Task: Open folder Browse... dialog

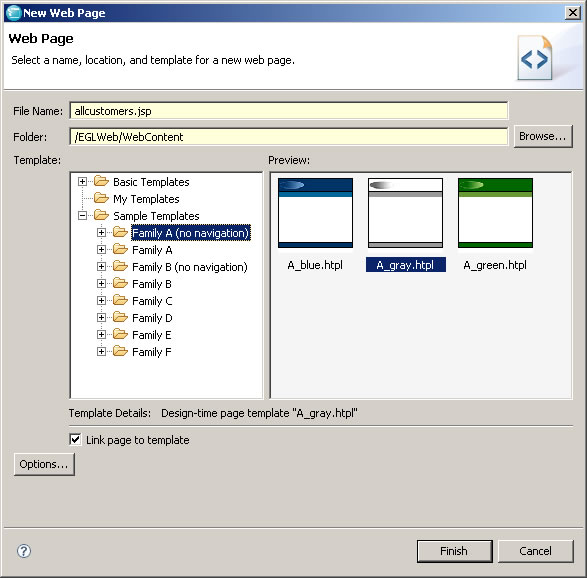Action: point(543,136)
